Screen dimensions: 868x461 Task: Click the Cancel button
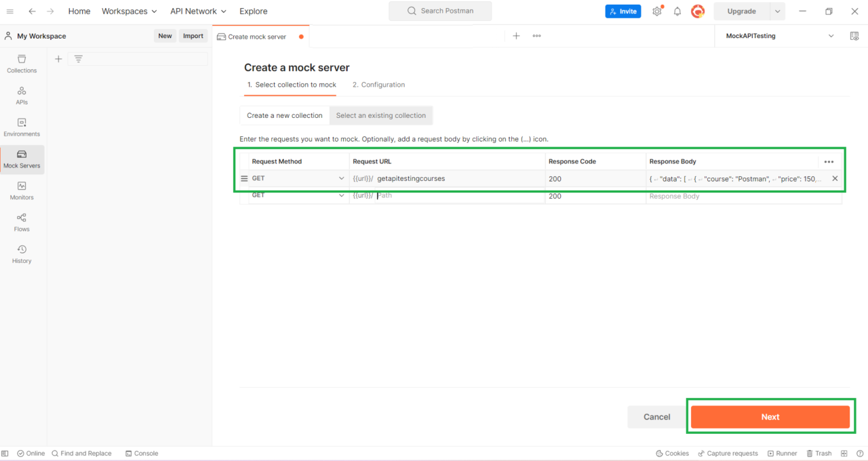click(x=656, y=416)
